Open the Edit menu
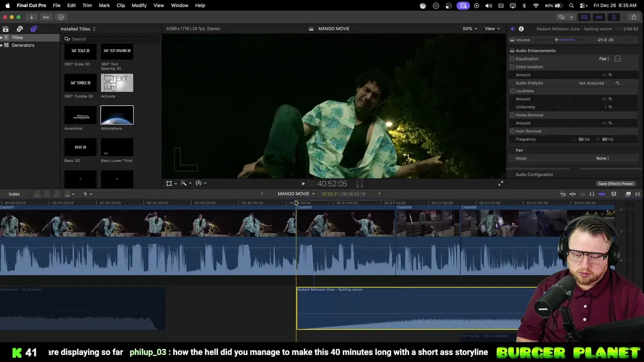644x362 pixels. (x=71, y=6)
